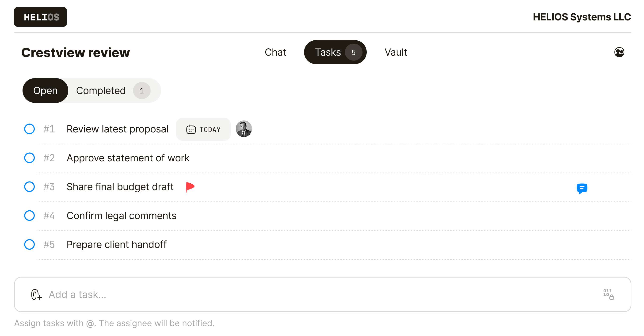Image resolution: width=644 pixels, height=336 pixels.
Task: Open the Vault tab
Action: tap(396, 52)
